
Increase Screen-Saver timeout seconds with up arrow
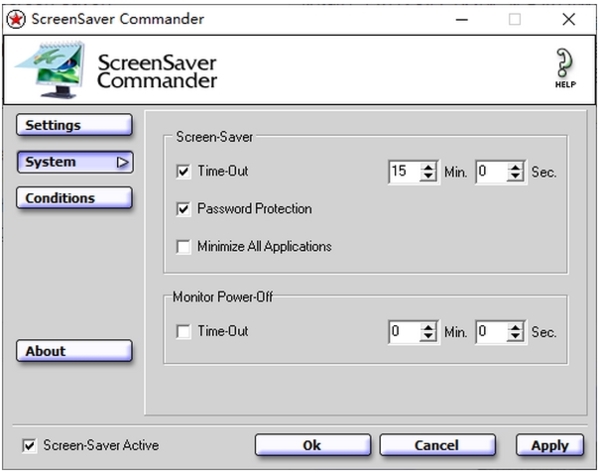point(515,167)
